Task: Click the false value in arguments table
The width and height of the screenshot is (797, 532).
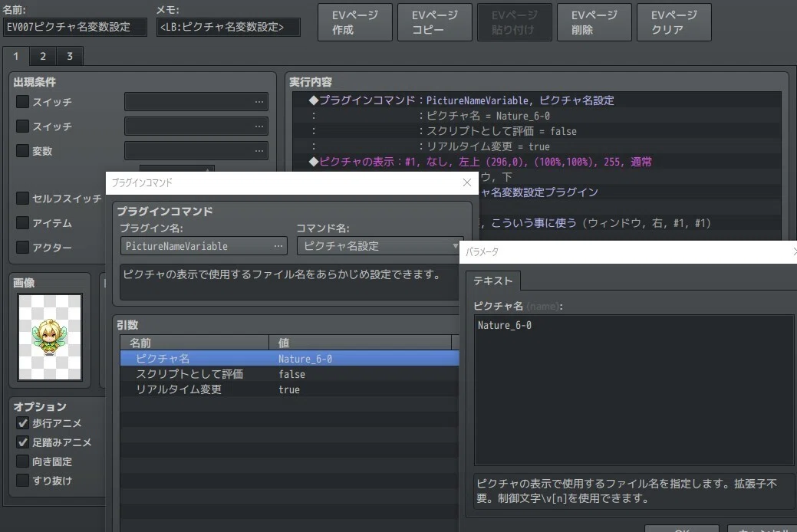Action: 291,375
